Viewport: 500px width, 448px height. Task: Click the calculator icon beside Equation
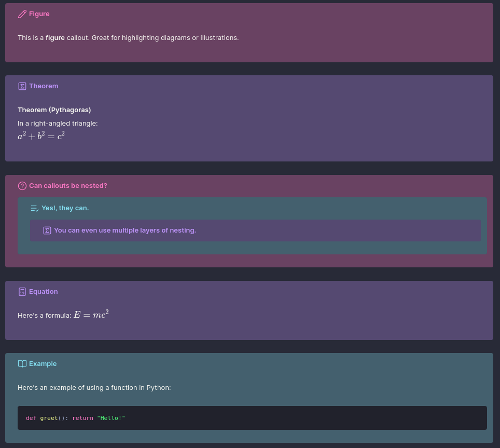point(22,292)
